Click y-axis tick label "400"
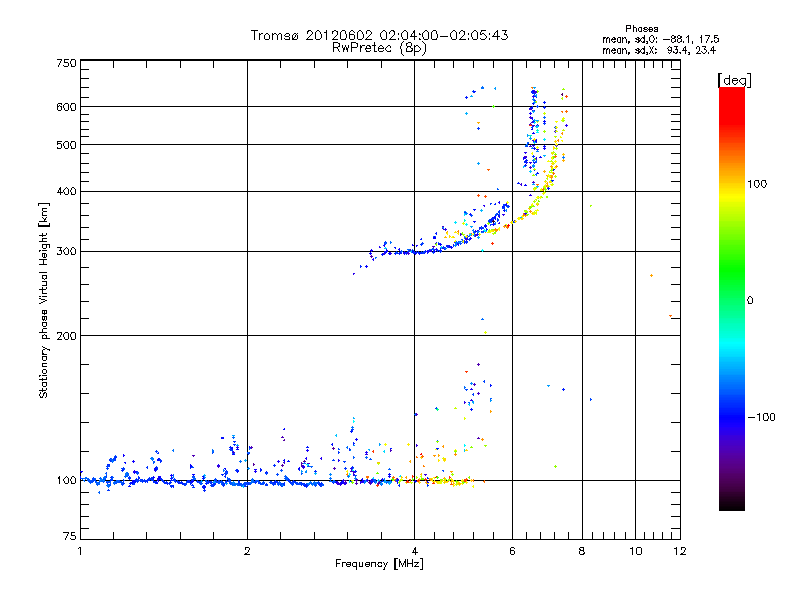This screenshot has width=800, height=600. [x=66, y=191]
